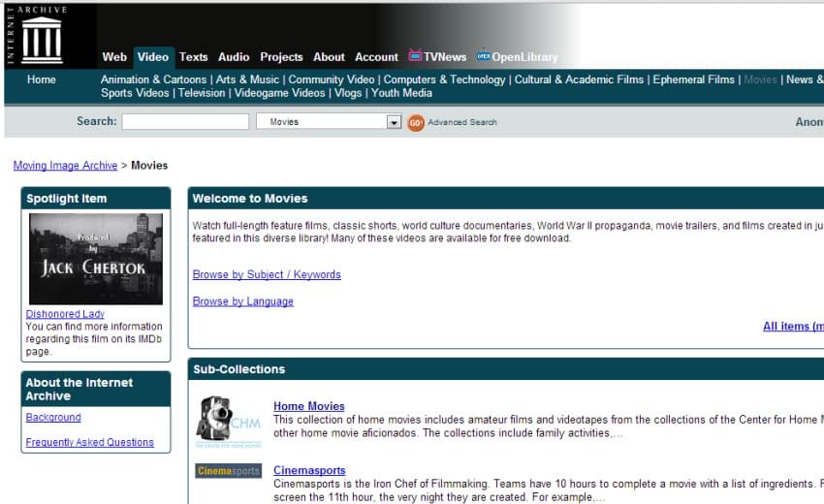Switch to the Web tab
824x504 pixels.
click(x=114, y=57)
